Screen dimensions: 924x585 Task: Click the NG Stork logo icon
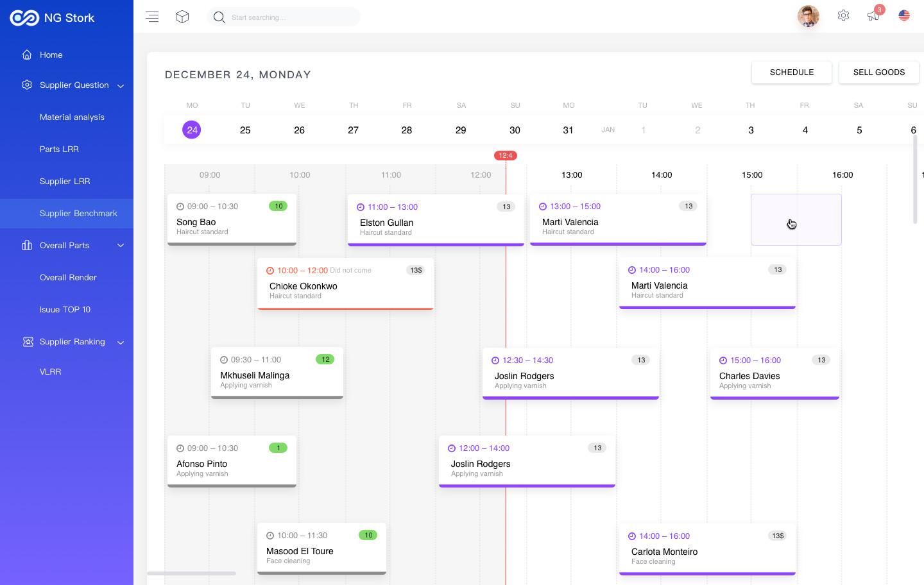click(x=24, y=18)
